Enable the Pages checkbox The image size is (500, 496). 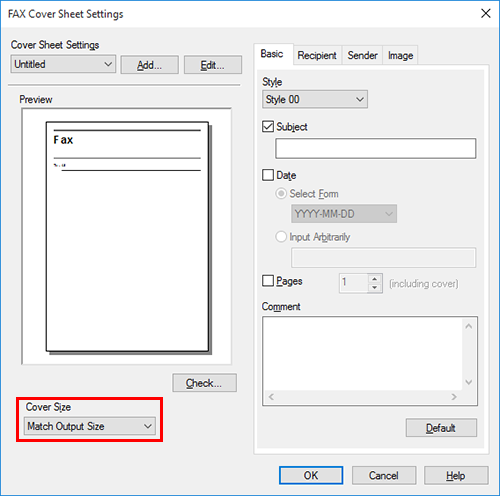pos(268,281)
